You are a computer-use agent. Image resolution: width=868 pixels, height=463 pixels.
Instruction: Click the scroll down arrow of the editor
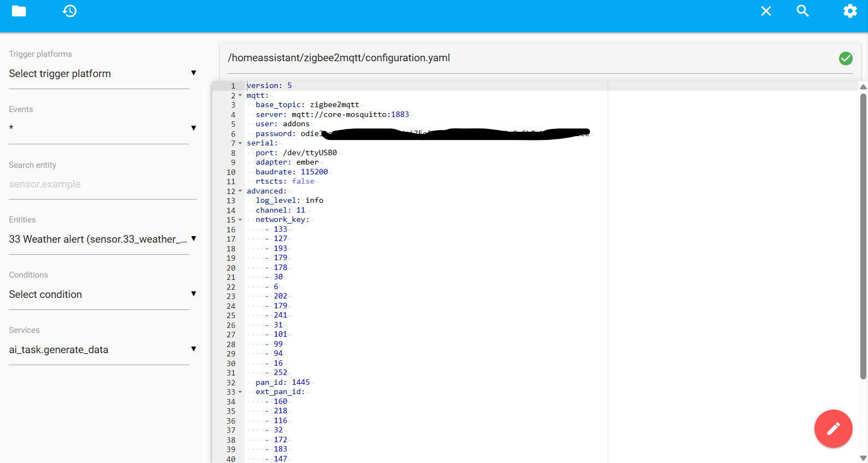(x=863, y=458)
